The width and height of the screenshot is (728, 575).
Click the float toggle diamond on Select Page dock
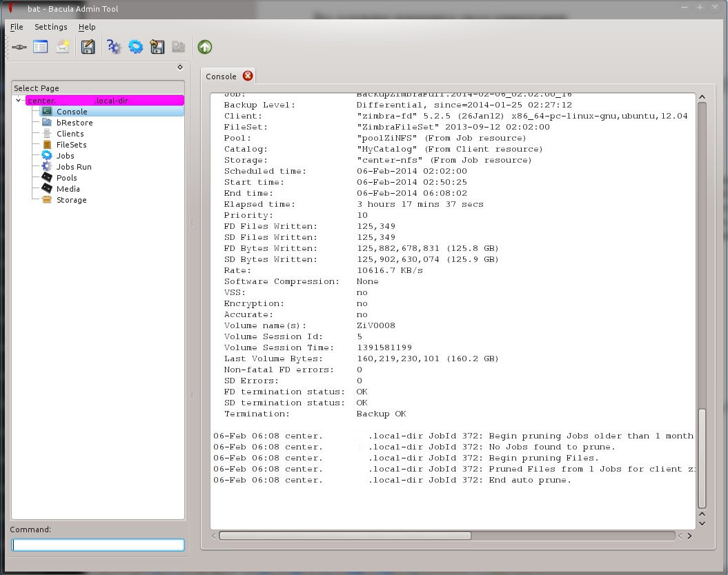(180, 68)
